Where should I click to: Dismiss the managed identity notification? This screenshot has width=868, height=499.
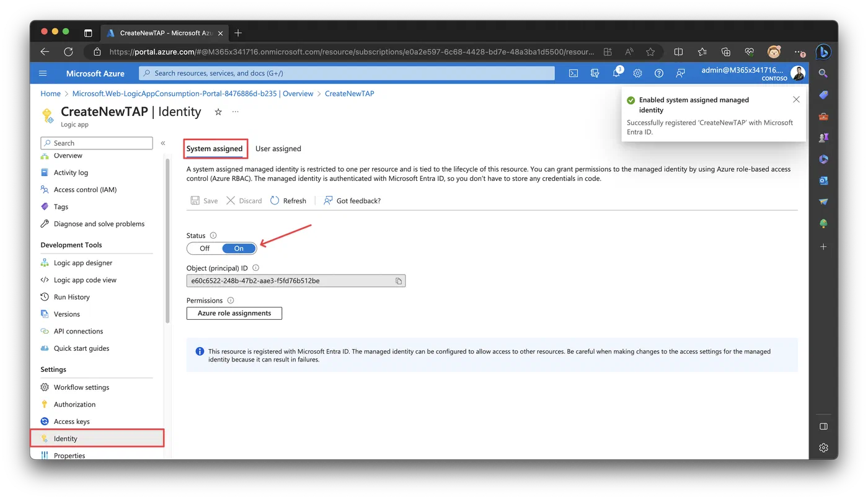[796, 100]
